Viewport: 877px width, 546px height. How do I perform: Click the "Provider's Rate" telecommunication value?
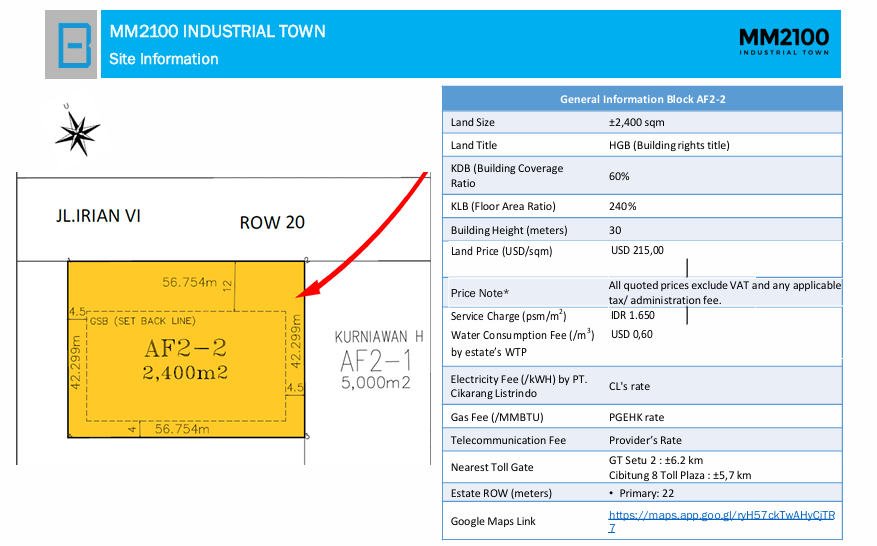[x=645, y=440]
